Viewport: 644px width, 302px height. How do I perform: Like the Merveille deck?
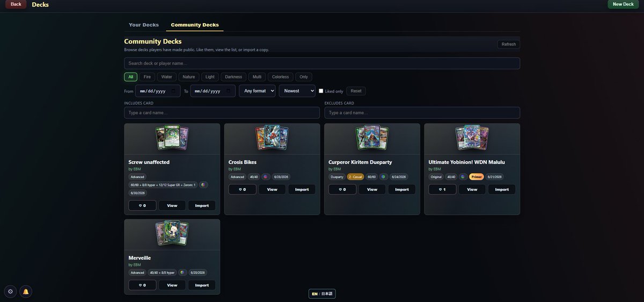(142, 285)
